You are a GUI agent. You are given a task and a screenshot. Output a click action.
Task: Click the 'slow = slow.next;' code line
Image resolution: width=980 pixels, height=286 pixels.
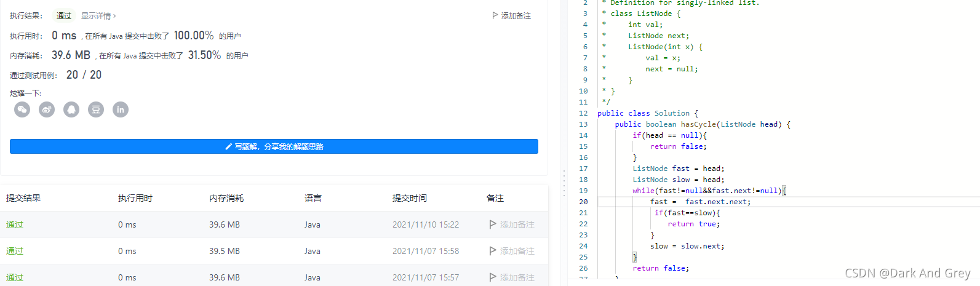coord(687,246)
